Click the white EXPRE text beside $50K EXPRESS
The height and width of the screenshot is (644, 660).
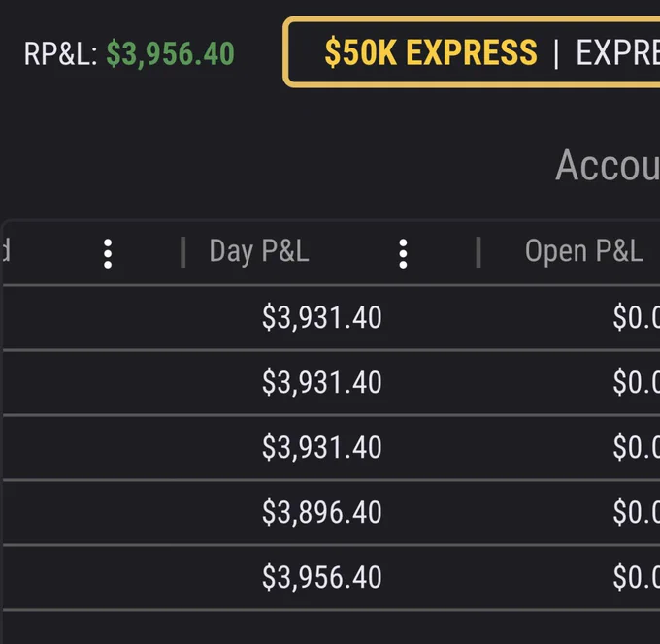click(617, 52)
